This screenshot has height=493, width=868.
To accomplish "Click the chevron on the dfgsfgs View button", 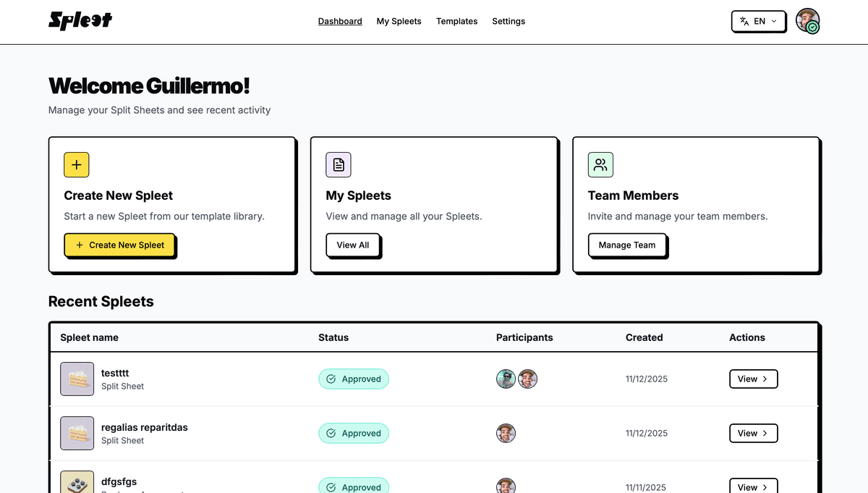I will tap(766, 486).
